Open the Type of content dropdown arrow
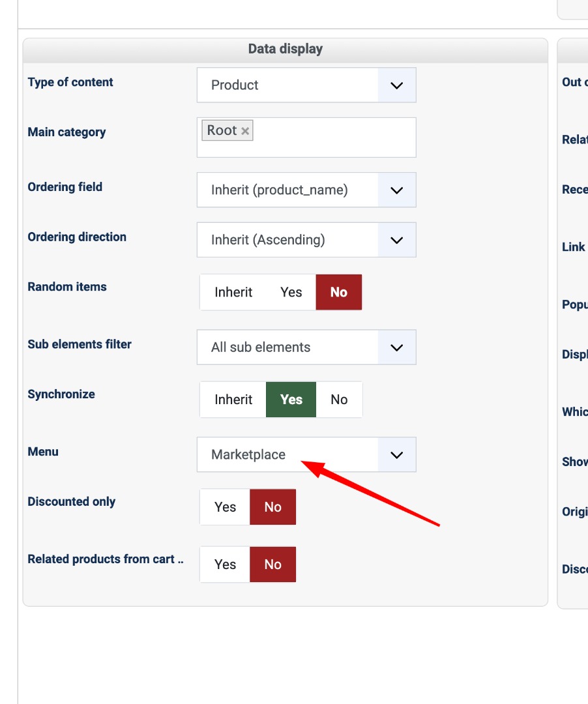Viewport: 588px width, 704px height. pyautogui.click(x=396, y=85)
